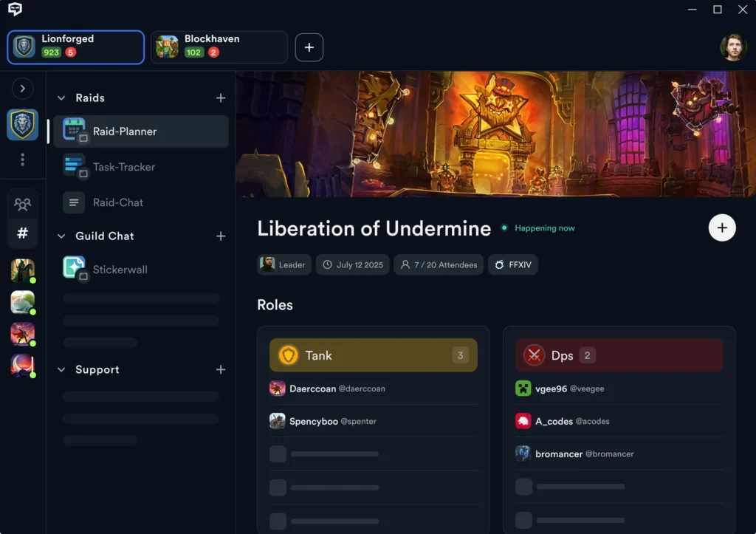Click the Happening now status
756x534 pixels.
click(538, 227)
